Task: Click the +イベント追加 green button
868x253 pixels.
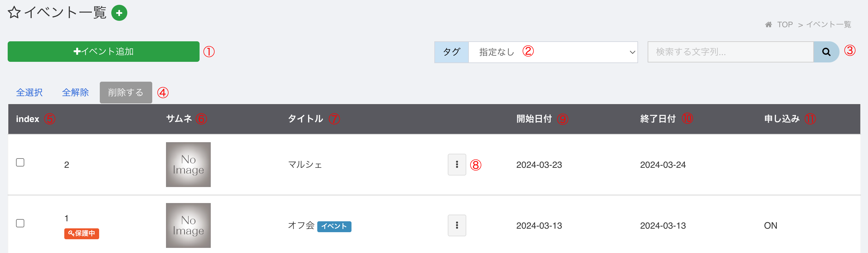Action: pos(103,52)
